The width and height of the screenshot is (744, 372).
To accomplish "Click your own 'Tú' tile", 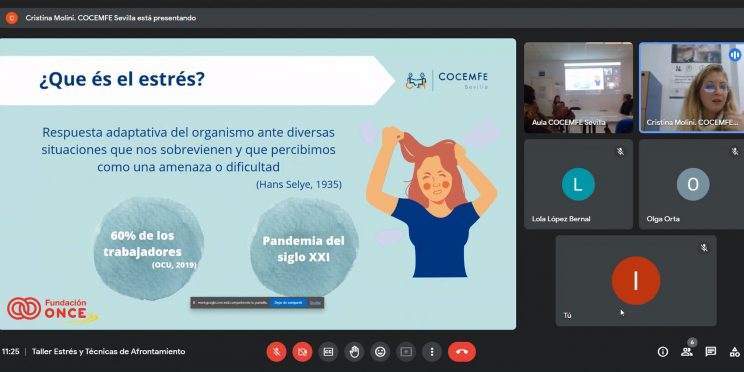I will pyautogui.click(x=636, y=281).
